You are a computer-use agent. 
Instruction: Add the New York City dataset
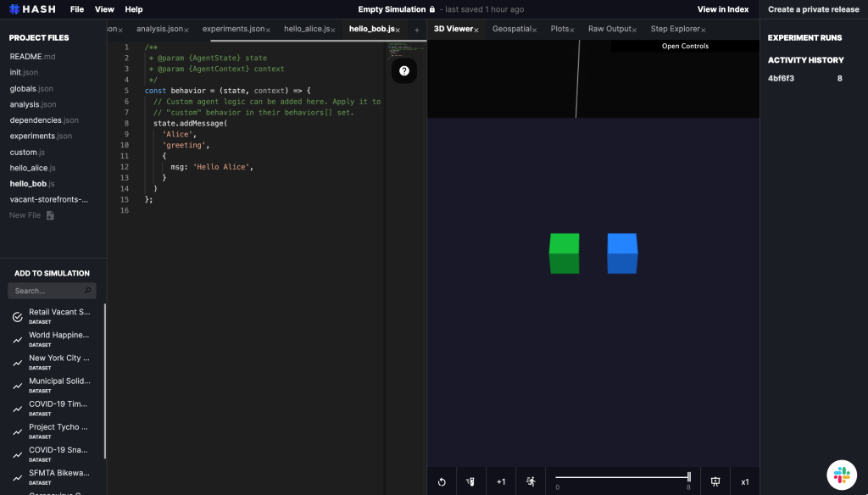[17, 362]
